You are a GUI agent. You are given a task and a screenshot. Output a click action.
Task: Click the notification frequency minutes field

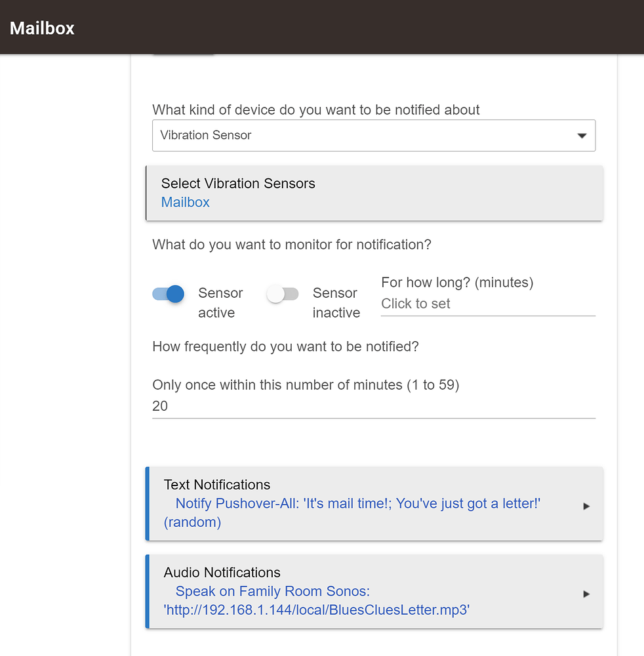[x=374, y=406]
